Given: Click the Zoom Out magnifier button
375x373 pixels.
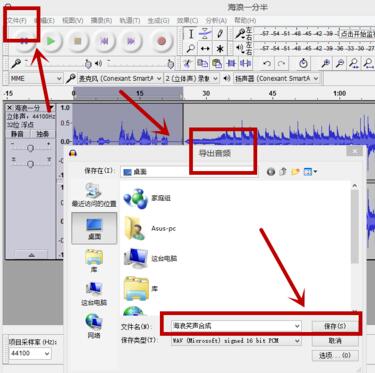Looking at the screenshot, I should (340, 63).
